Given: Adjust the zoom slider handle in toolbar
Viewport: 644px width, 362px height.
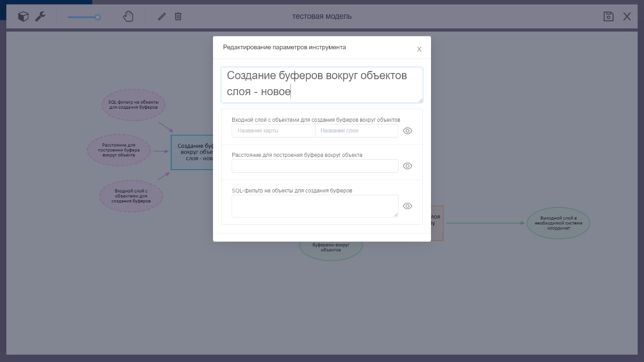Looking at the screenshot, I should coord(97,17).
